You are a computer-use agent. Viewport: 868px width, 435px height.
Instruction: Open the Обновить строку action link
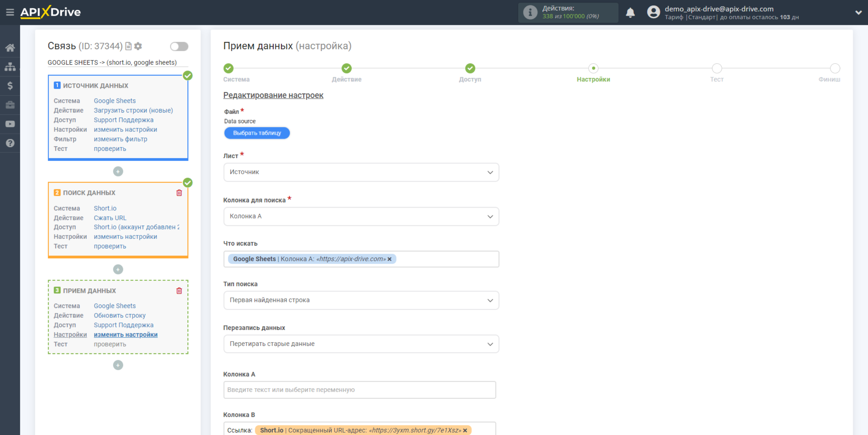coord(120,315)
